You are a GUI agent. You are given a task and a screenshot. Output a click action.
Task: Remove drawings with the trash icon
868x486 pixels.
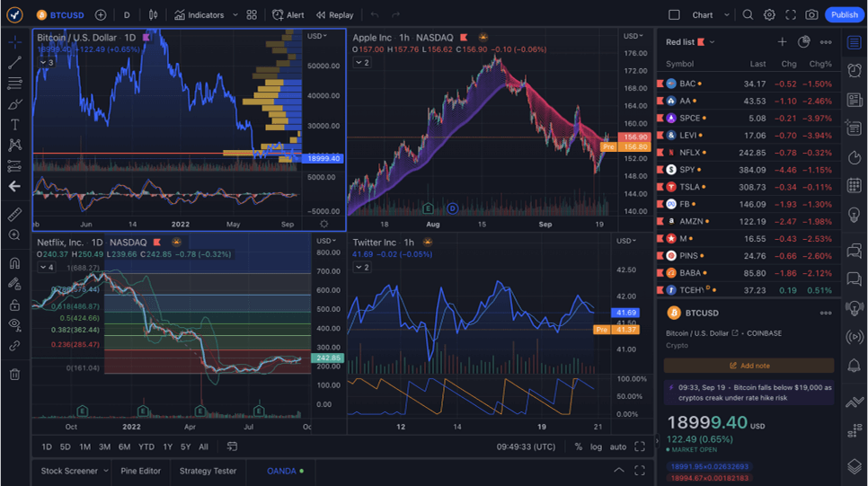[x=15, y=375]
